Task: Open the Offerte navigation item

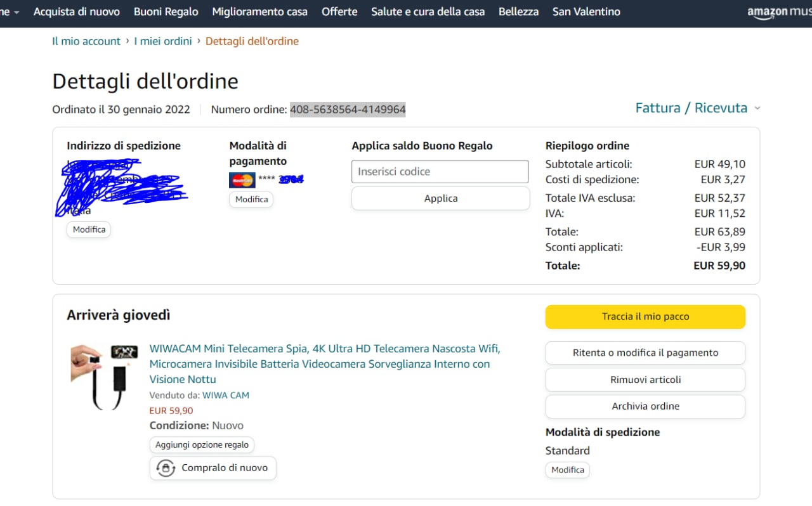Action: (339, 12)
